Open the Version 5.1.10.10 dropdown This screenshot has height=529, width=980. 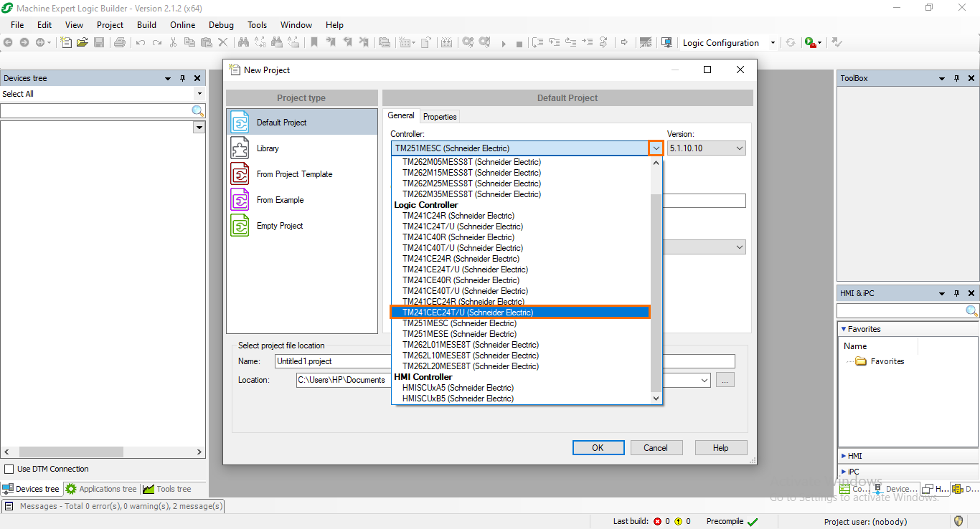click(x=739, y=148)
